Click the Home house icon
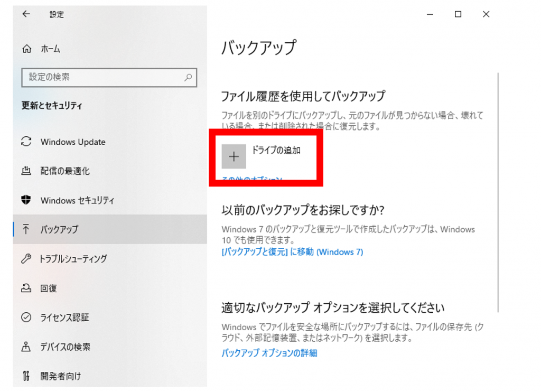This screenshot has width=541, height=392. pyautogui.click(x=26, y=49)
